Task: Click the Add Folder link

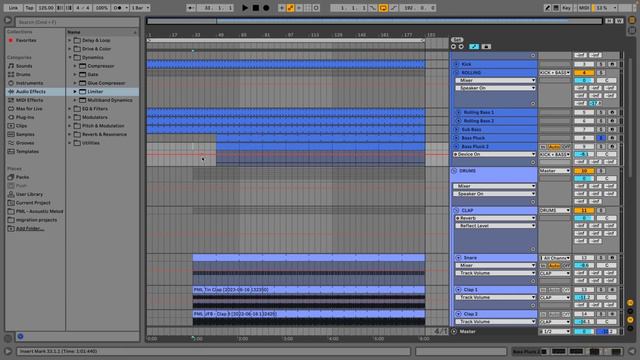Action: (x=30, y=229)
